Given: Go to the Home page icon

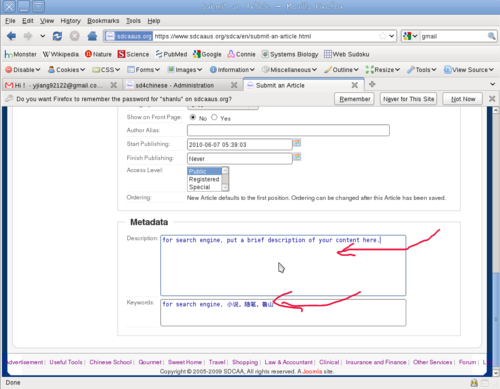Looking at the screenshot, I should coord(92,36).
